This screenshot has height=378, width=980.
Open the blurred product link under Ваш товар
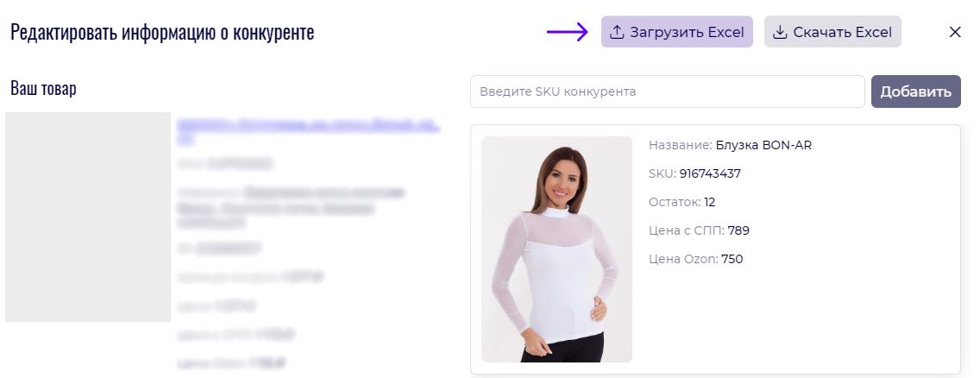click(307, 131)
